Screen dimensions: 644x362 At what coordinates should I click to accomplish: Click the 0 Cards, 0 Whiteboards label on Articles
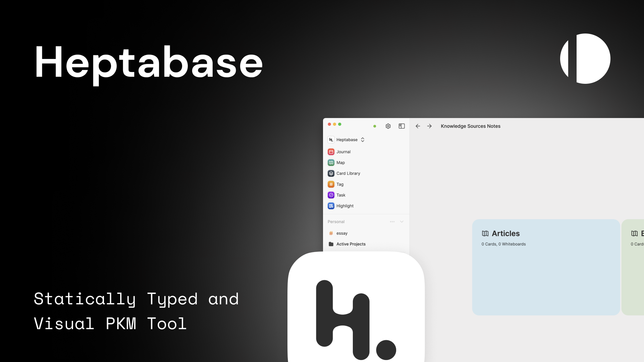pos(503,244)
